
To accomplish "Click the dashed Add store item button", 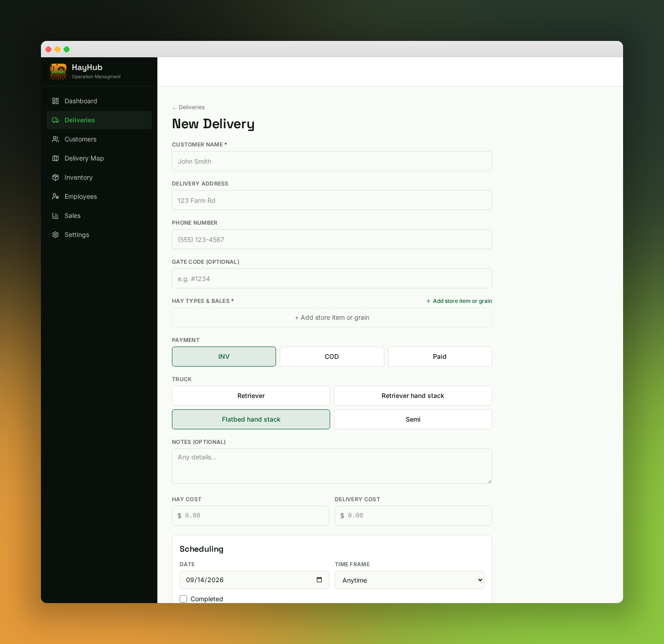I will pos(332,317).
